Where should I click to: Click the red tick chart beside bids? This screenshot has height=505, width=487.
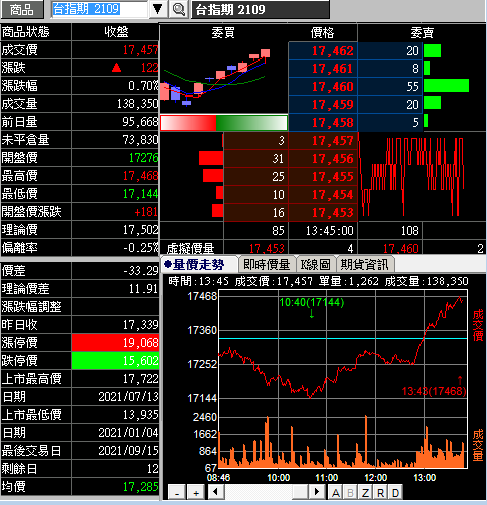click(x=412, y=177)
